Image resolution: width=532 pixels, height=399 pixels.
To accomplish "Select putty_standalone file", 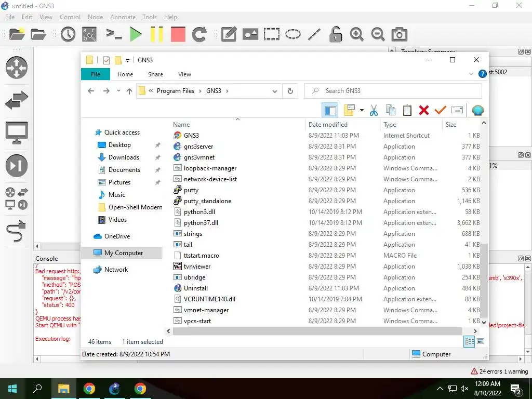I will coord(207,201).
